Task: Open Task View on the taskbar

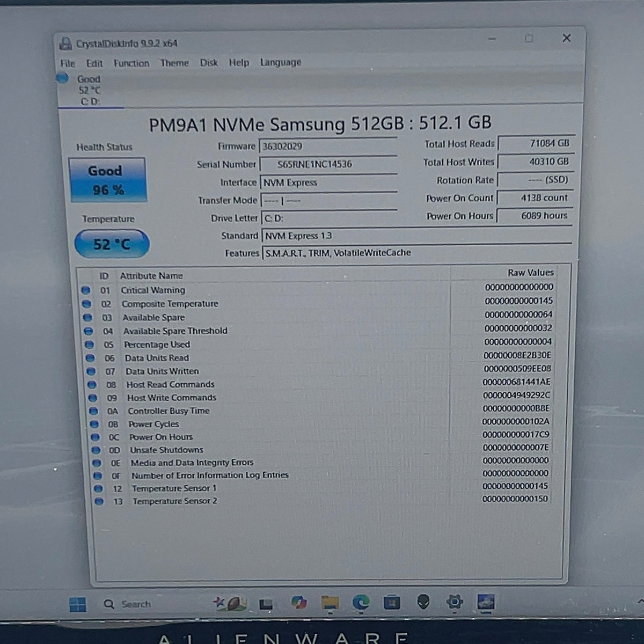Action: point(266,604)
